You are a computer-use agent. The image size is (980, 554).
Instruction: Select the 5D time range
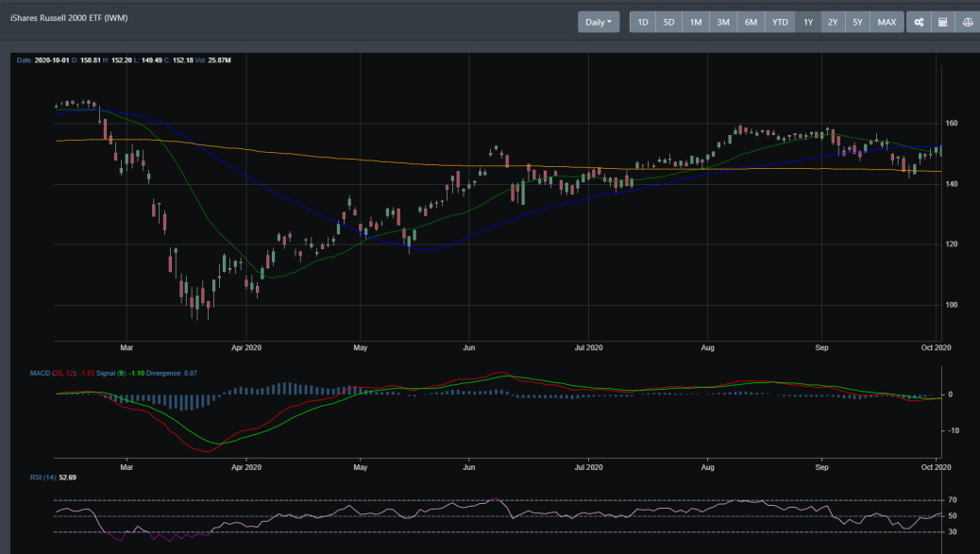pos(668,22)
